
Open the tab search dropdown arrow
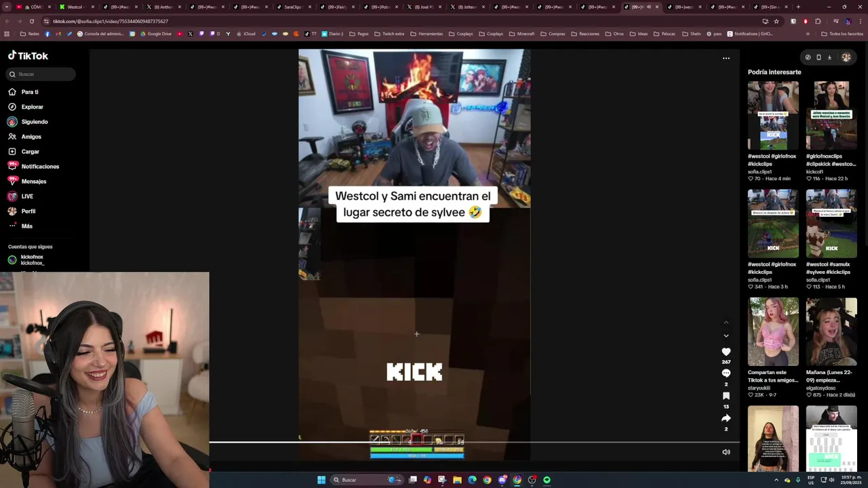tap(6, 7)
